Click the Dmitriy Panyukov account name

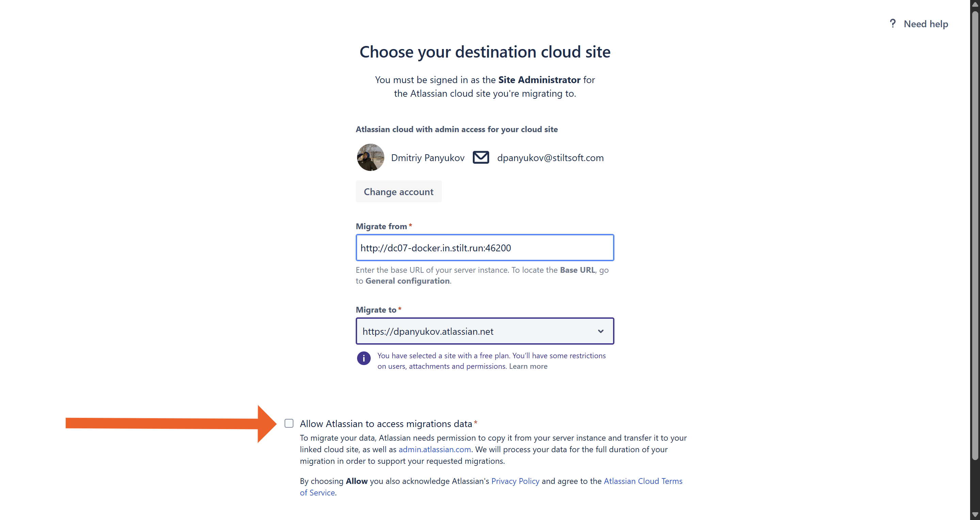click(428, 158)
